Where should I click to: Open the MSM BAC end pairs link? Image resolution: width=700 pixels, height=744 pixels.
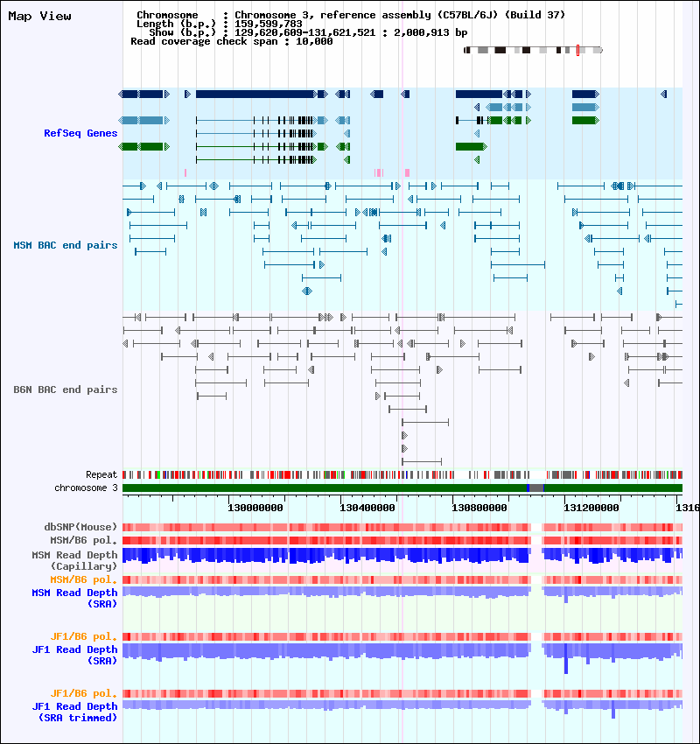66,245
